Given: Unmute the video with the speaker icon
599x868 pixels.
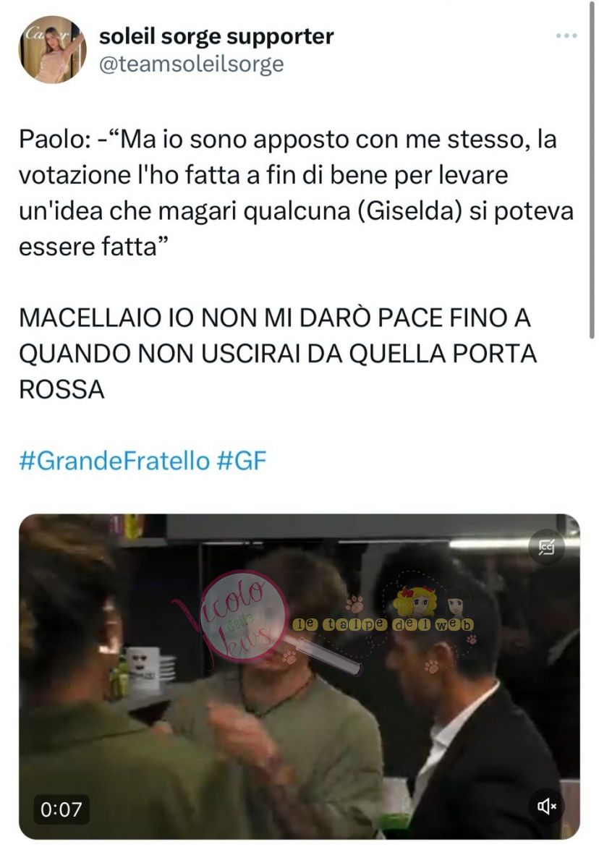Looking at the screenshot, I should click(548, 805).
